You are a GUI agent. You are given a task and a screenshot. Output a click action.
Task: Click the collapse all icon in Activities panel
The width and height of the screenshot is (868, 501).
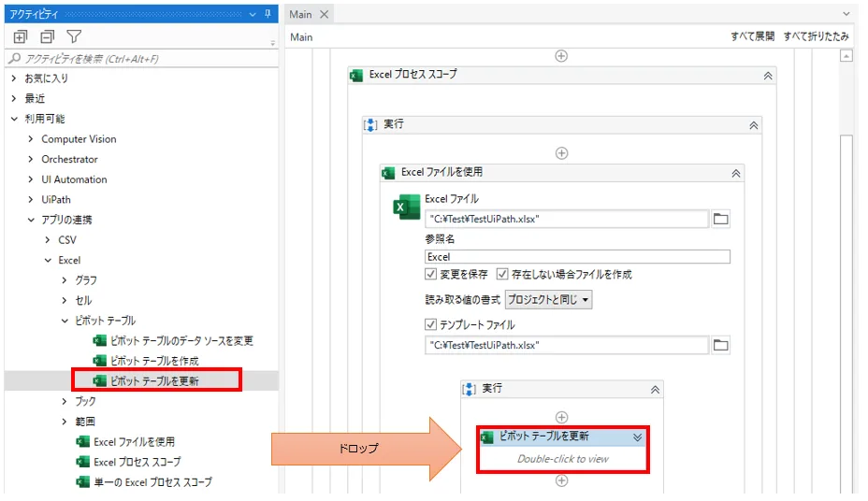(47, 37)
